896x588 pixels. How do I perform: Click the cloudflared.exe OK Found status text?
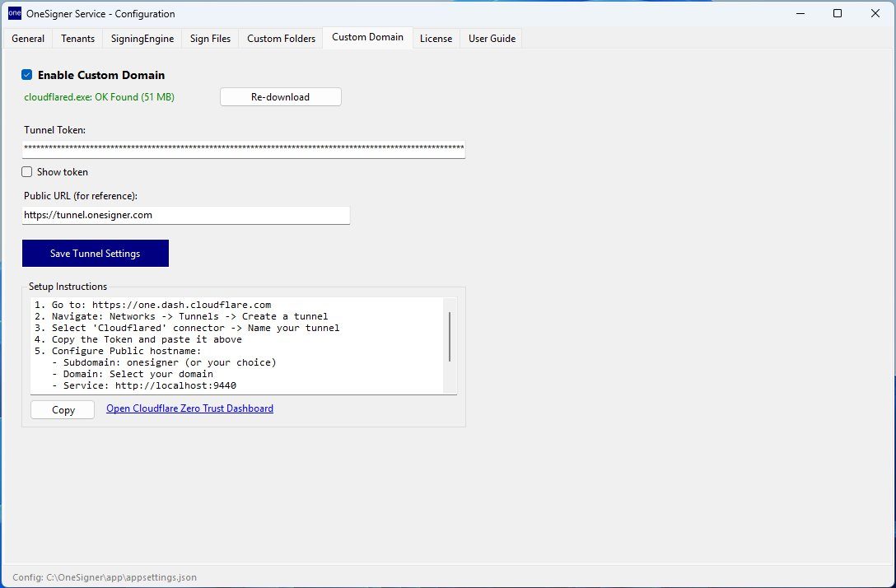(x=100, y=97)
